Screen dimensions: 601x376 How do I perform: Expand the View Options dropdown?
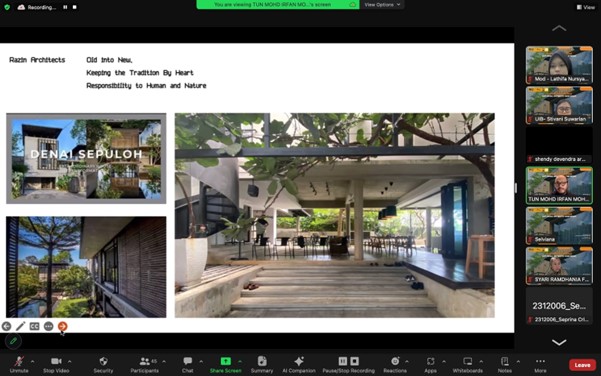[x=382, y=5]
